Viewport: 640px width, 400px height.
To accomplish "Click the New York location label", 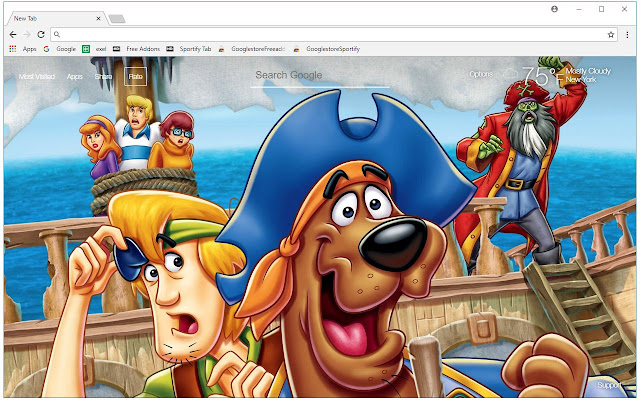I will [581, 80].
